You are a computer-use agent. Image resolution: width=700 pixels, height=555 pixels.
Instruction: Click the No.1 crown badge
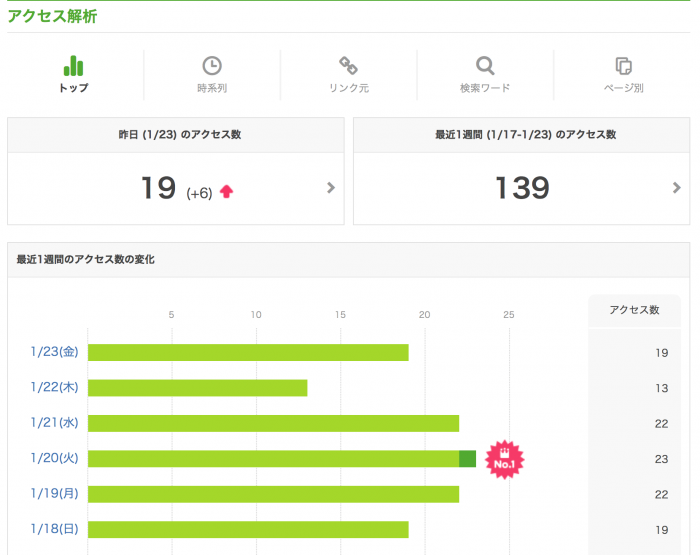pos(504,460)
